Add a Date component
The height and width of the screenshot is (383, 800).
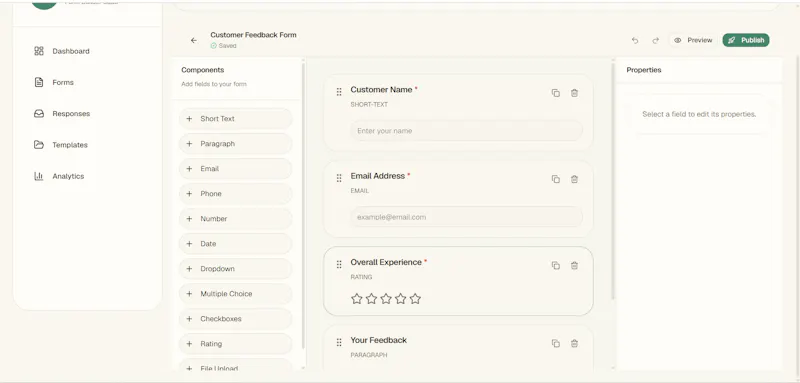tap(236, 244)
